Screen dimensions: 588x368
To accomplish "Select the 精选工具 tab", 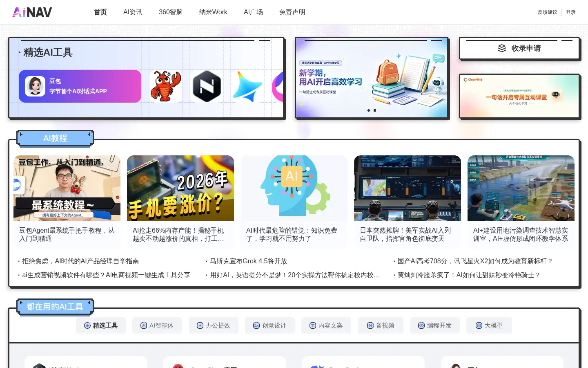I will click(101, 325).
